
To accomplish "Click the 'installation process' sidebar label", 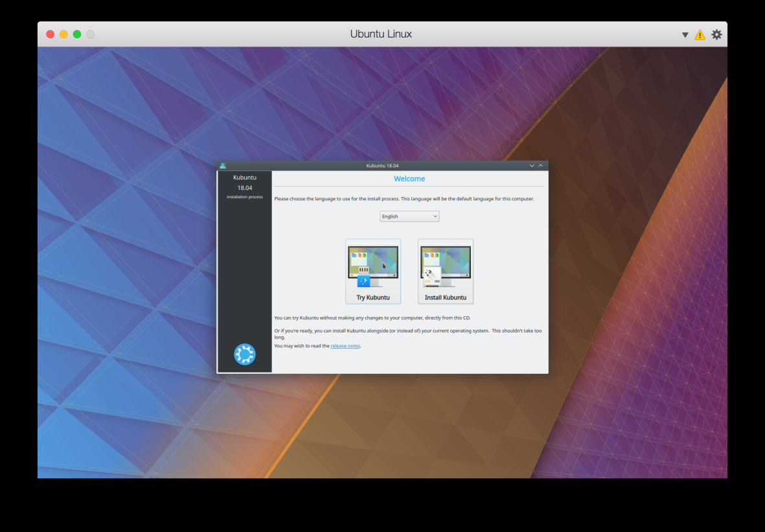I will (x=244, y=197).
